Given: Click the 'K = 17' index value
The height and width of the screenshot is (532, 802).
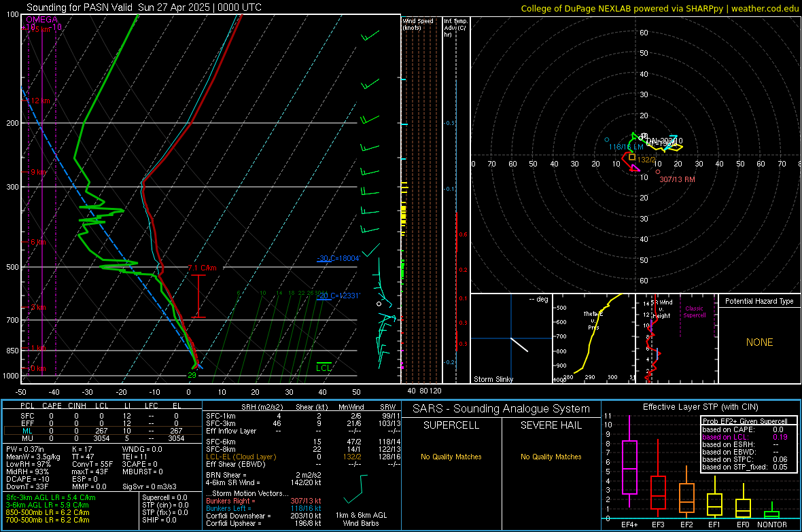Looking at the screenshot, I should pos(82,449).
